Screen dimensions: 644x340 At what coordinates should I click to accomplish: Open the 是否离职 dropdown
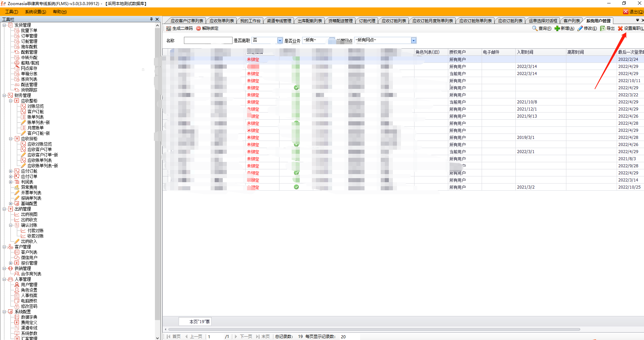coord(279,41)
